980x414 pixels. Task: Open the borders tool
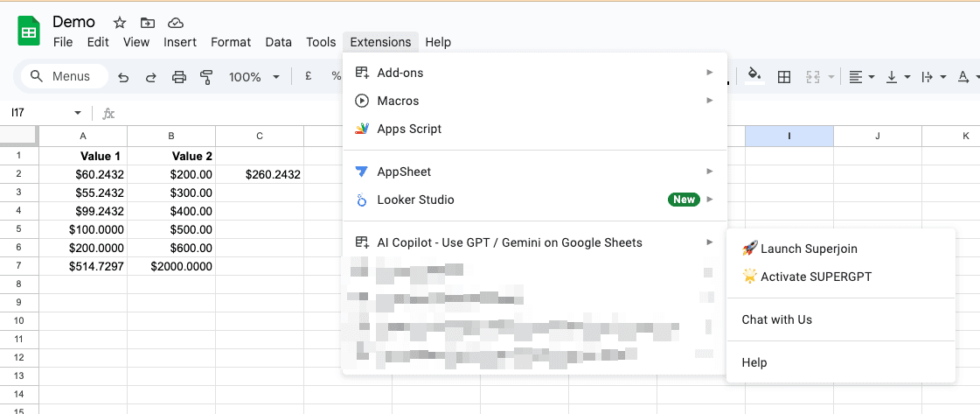(784, 77)
